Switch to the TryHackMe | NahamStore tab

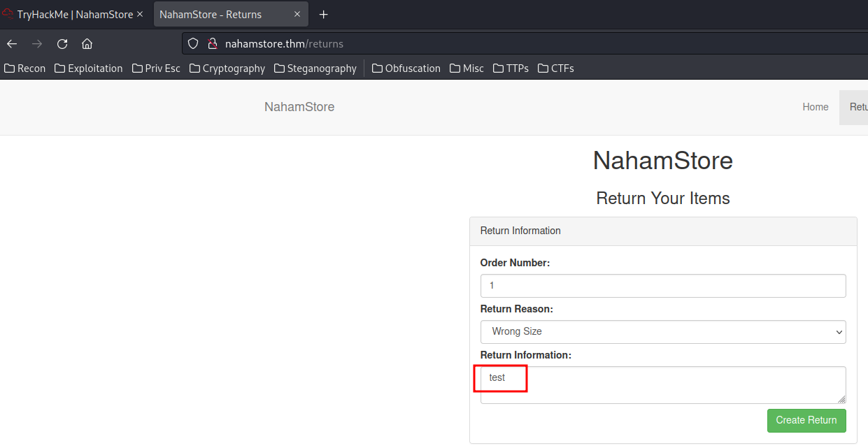tap(76, 15)
